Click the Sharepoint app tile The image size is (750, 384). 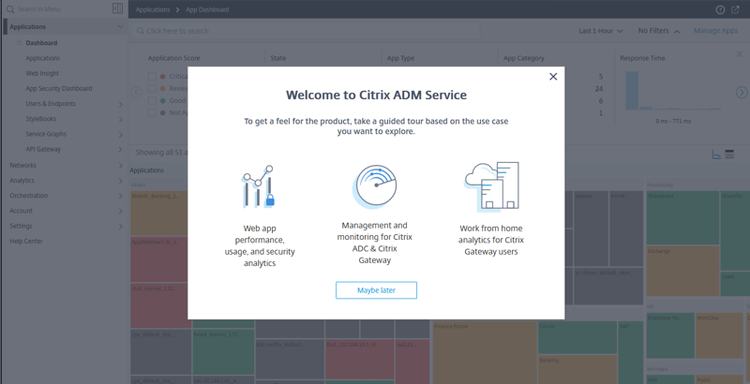click(x=683, y=218)
